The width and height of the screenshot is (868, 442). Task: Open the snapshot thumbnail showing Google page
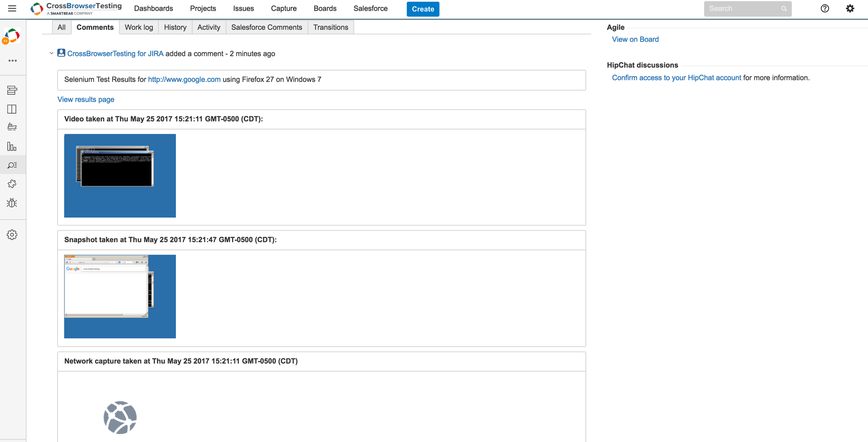click(x=120, y=297)
